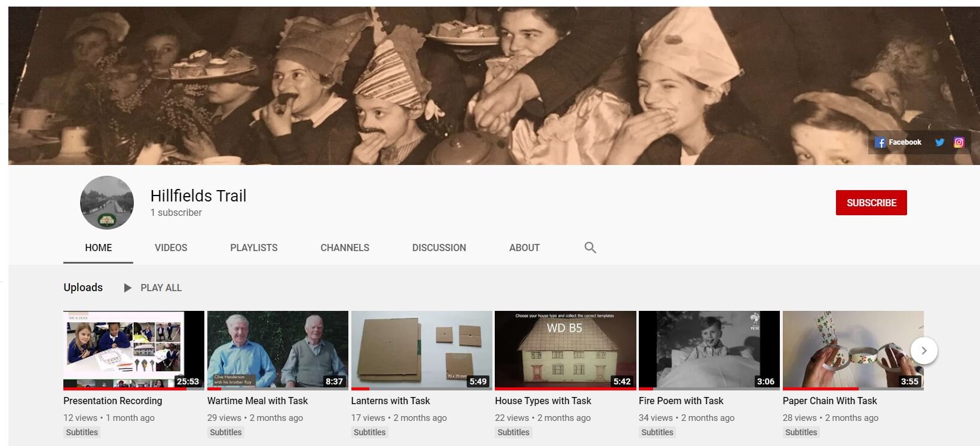Click the channel banner party photo
This screenshot has height=446, width=980.
[x=494, y=85]
